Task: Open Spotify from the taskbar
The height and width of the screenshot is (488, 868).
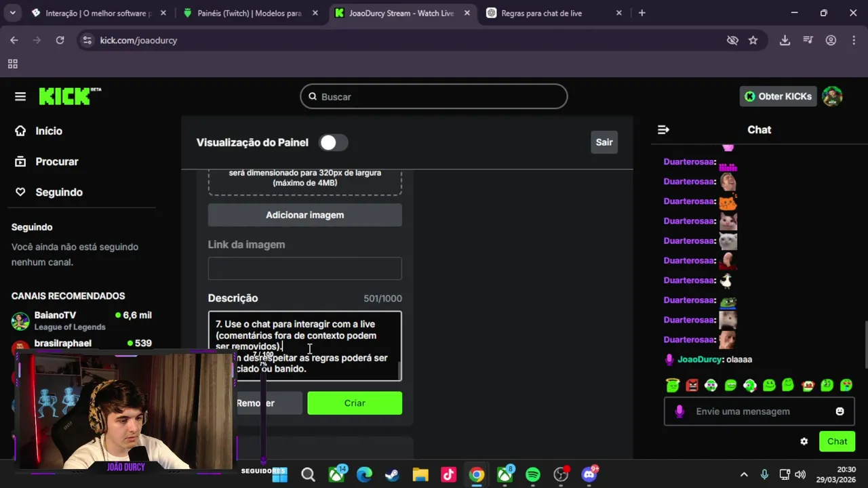Action: coord(533,474)
